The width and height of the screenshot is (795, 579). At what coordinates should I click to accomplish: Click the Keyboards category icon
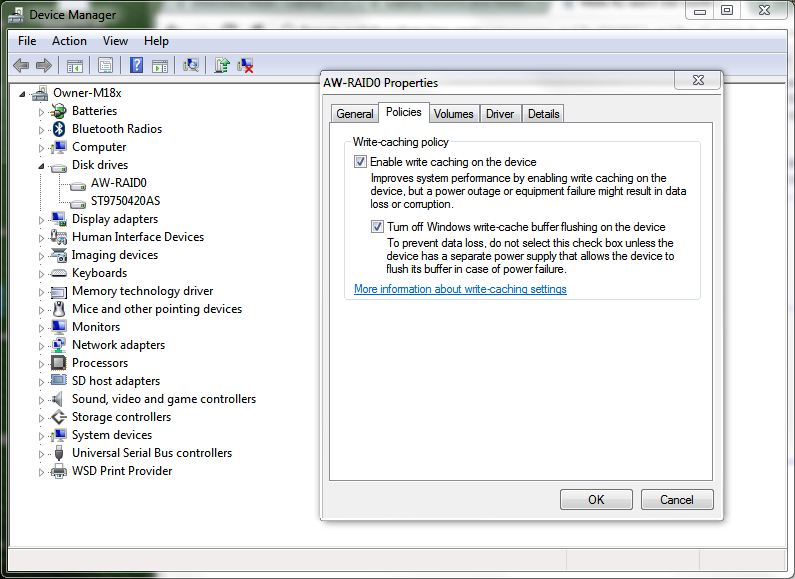point(59,273)
